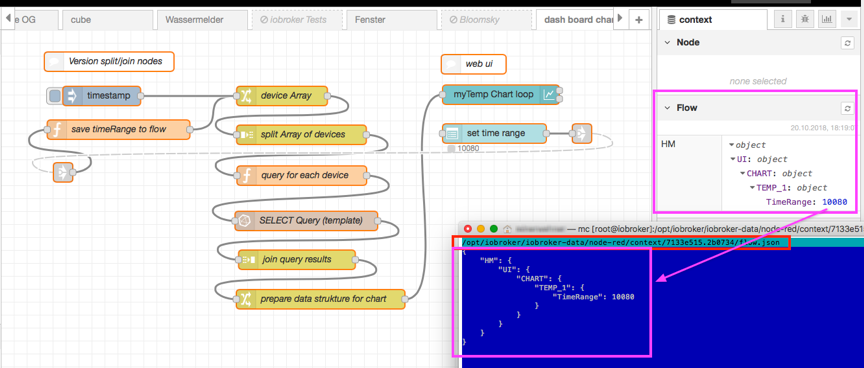Viewport: 864px width, 368px height.
Task: Open the debug messages sidebar tab
Action: [x=805, y=19]
